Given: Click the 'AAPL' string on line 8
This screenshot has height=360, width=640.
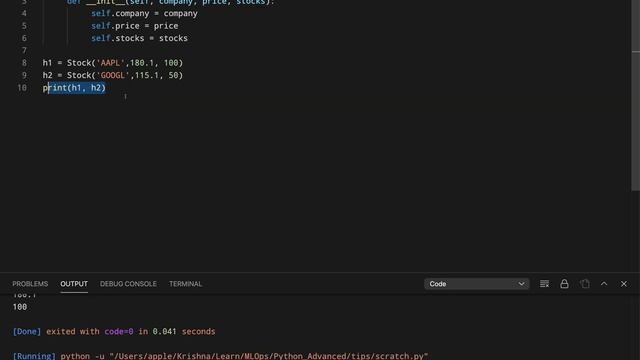Looking at the screenshot, I should pos(111,63).
